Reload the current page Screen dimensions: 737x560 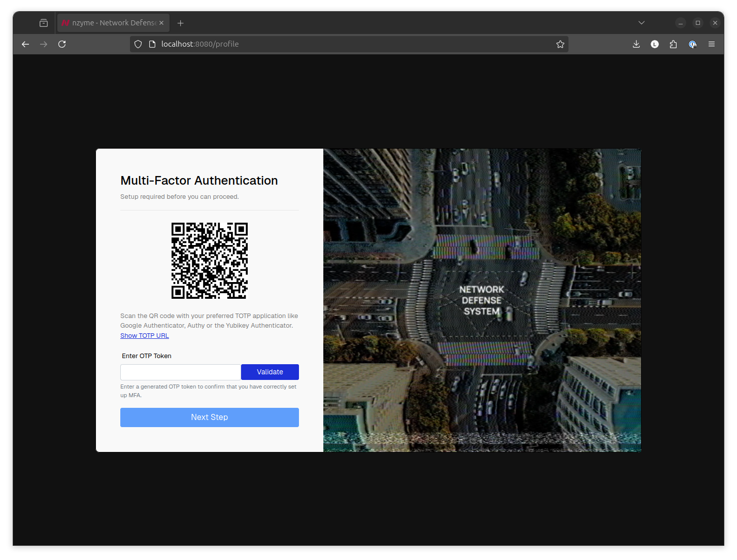coord(62,44)
